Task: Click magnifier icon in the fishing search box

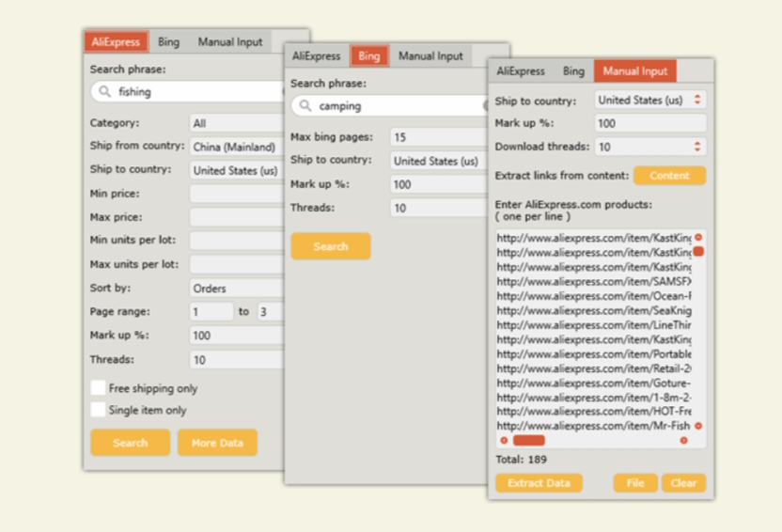Action: [104, 91]
